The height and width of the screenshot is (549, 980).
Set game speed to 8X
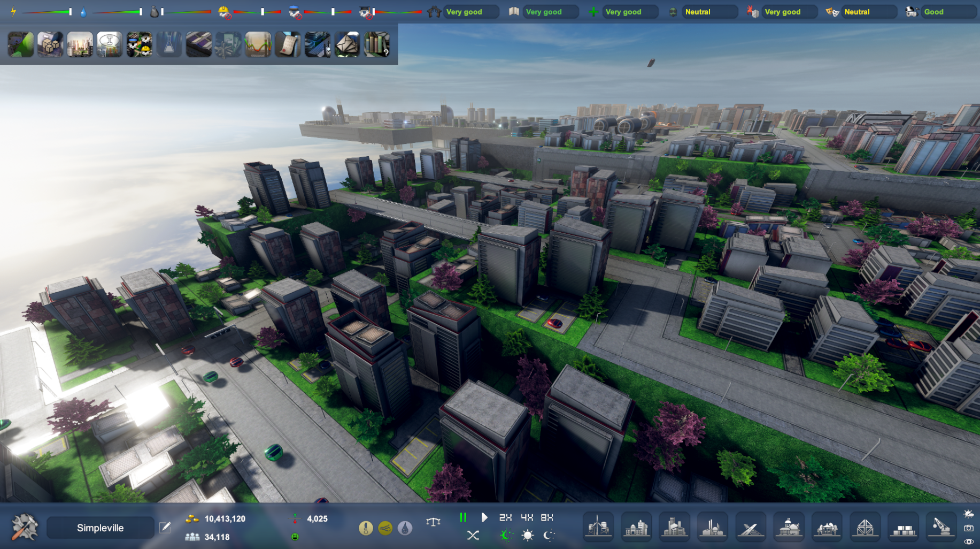click(547, 517)
